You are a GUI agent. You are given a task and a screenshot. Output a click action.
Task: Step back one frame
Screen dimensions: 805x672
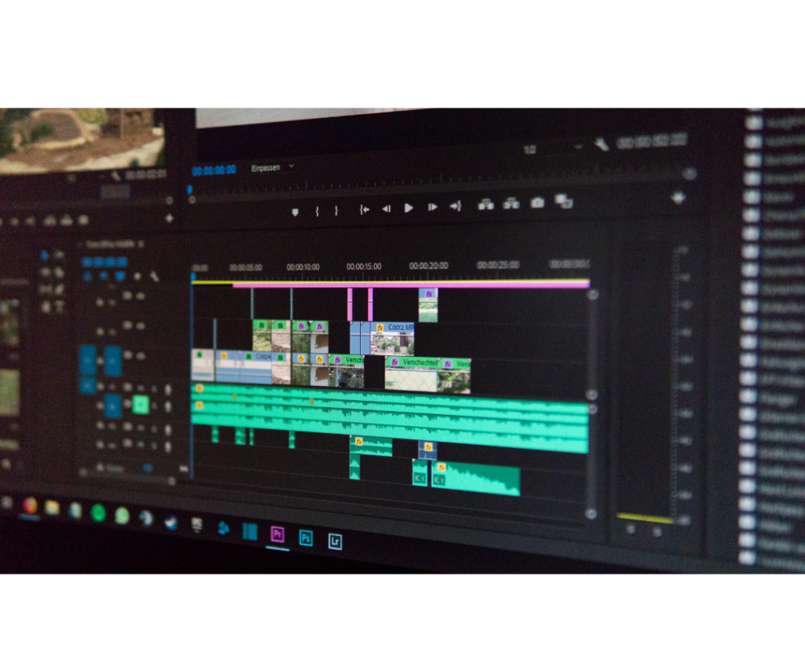(386, 208)
